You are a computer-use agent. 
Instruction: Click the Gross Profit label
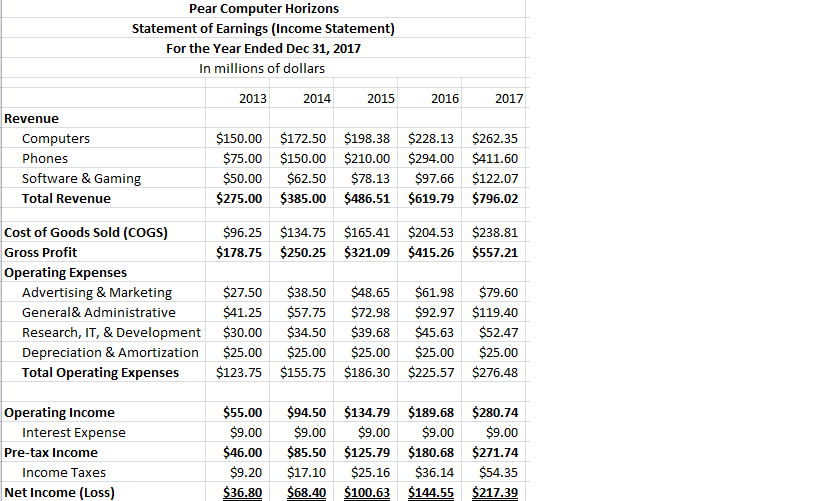pos(41,252)
